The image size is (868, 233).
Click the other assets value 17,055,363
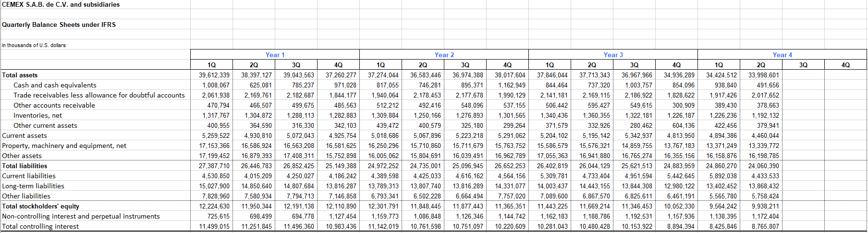click(x=552, y=156)
